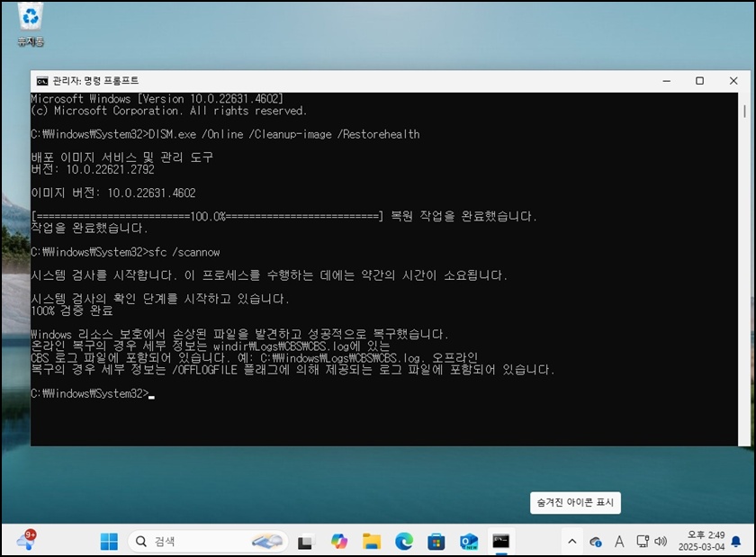This screenshot has width=756, height=557.
Task: Open the Windows Start menu
Action: click(109, 542)
